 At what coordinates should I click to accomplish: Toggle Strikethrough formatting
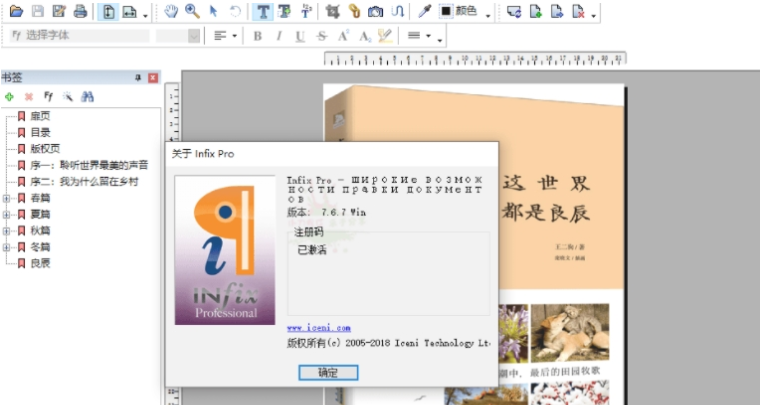[321, 36]
